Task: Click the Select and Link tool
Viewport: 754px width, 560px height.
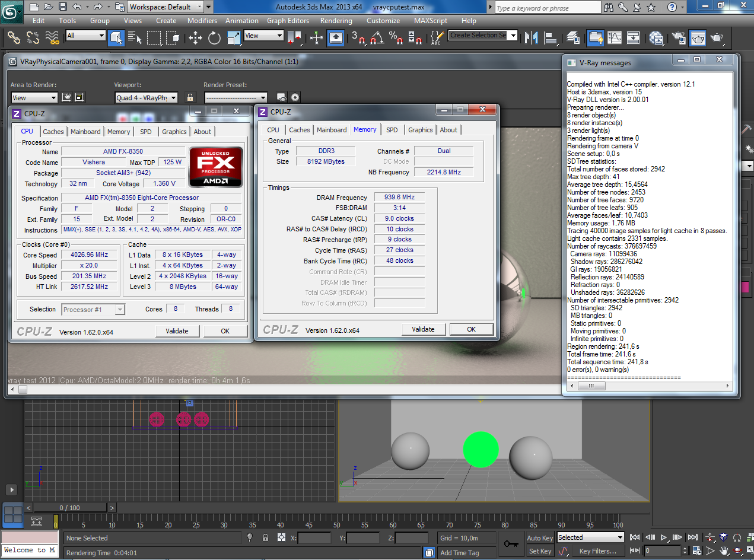Action: click(x=14, y=37)
